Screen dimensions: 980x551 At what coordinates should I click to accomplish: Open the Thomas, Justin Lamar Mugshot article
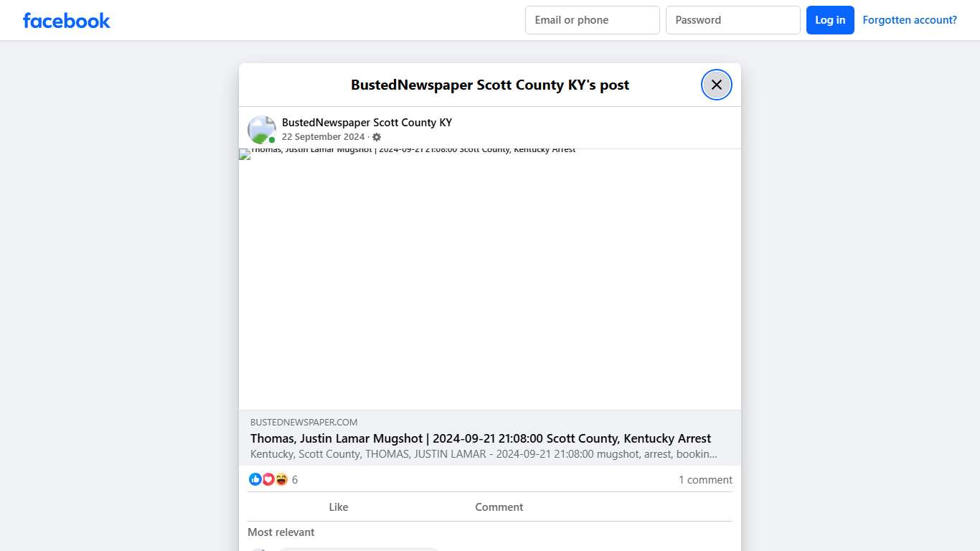tap(480, 438)
